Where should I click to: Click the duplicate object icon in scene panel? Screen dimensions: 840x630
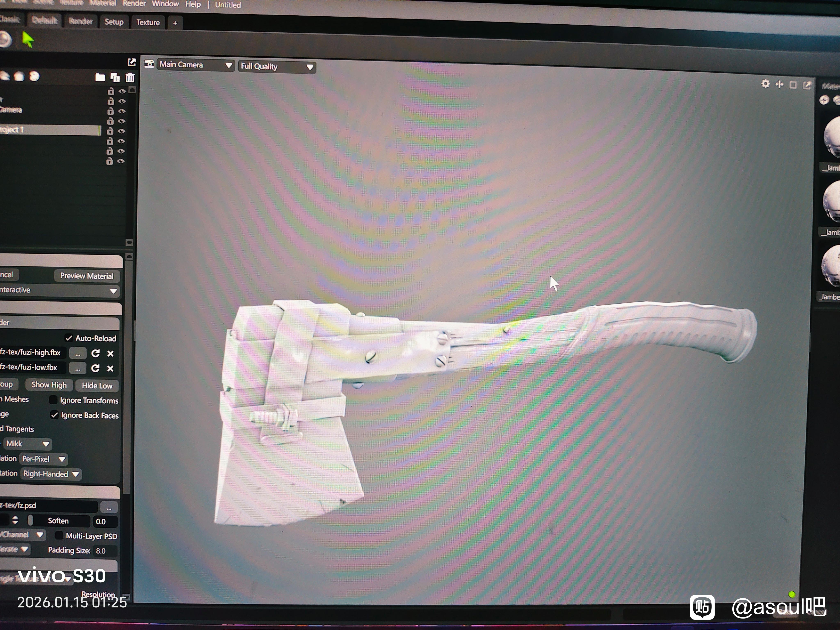[115, 78]
